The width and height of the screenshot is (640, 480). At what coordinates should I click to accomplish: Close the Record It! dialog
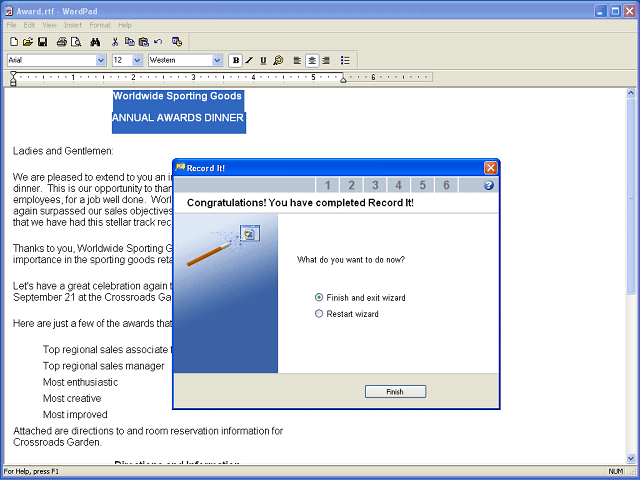[491, 168]
